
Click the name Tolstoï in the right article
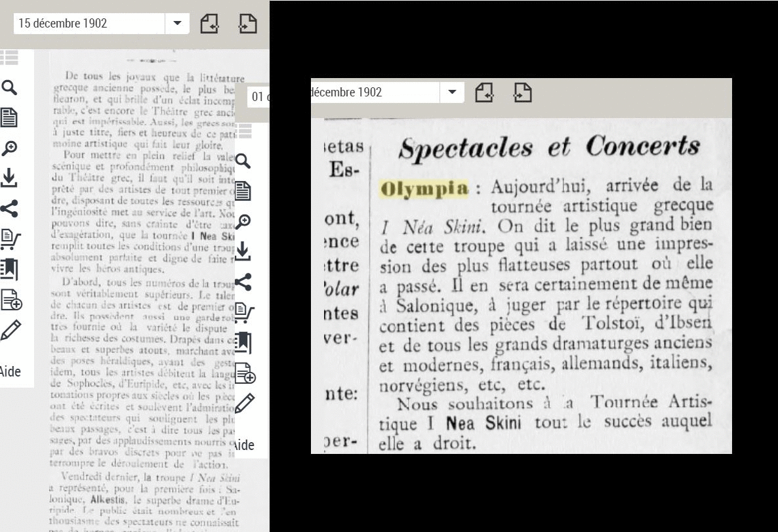pos(613,323)
